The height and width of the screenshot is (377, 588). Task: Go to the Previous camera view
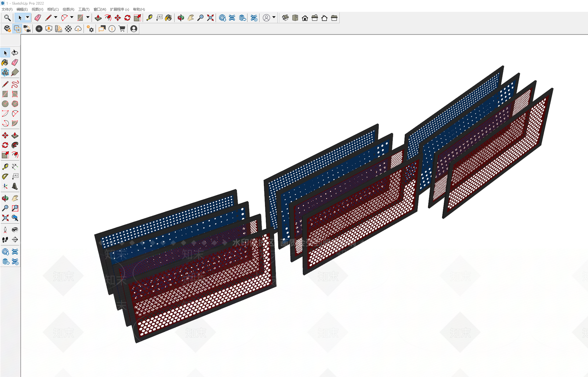point(15,218)
